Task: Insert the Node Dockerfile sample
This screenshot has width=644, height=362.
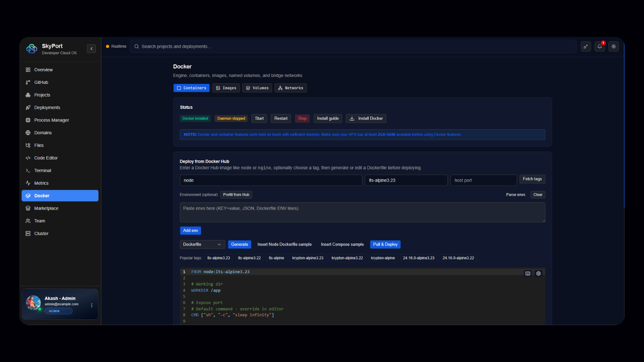Action: pos(285,245)
